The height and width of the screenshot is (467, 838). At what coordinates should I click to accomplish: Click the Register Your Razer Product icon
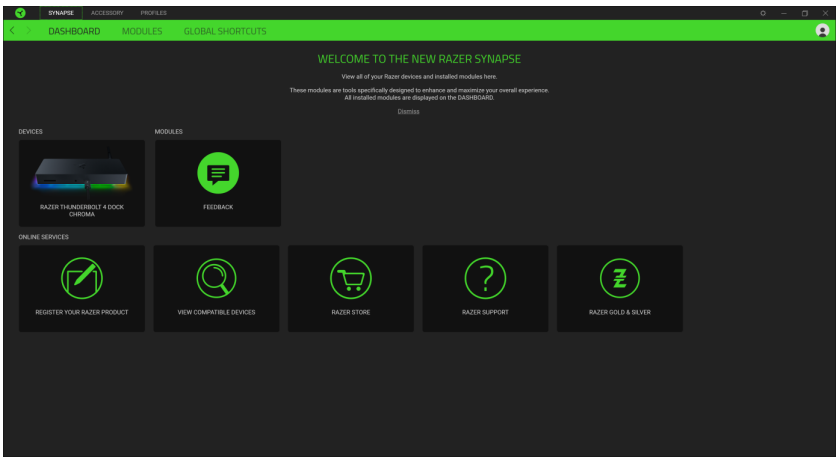tap(82, 276)
